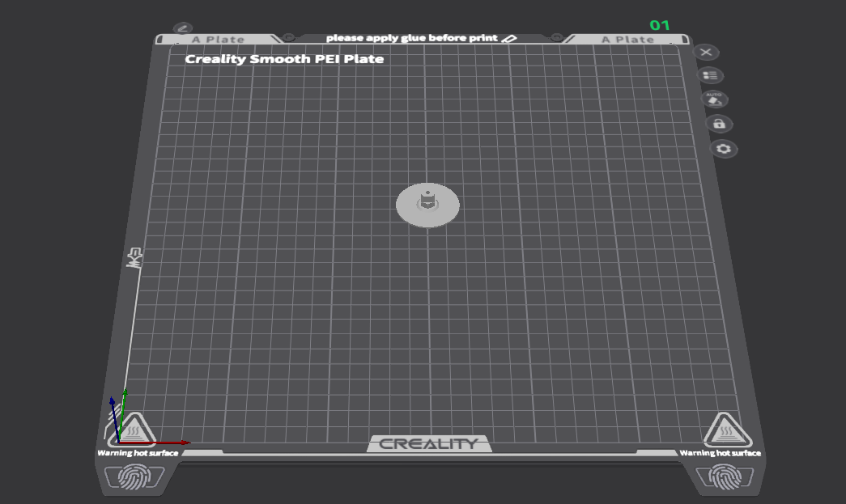846x504 pixels.
Task: Click the 'please apply glue before print' text
Action: pyautogui.click(x=412, y=38)
